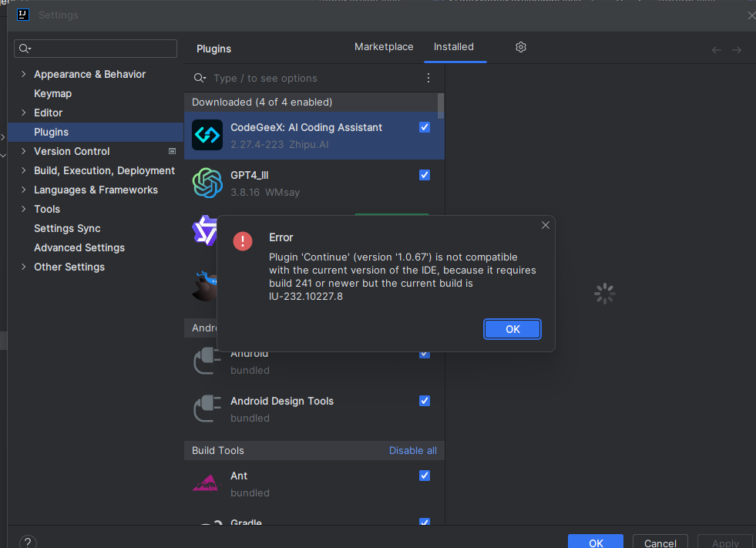Expand Build, Execution, Deployment node
The image size is (756, 548).
pyautogui.click(x=24, y=171)
